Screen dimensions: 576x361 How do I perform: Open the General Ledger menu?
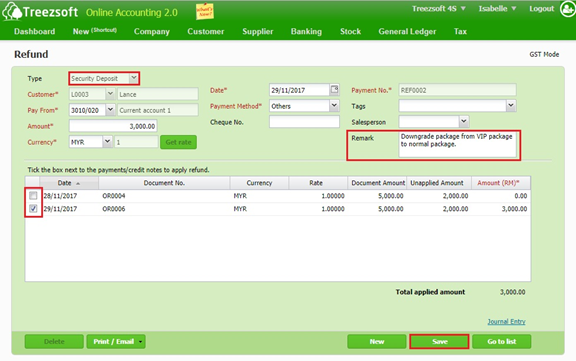407,32
